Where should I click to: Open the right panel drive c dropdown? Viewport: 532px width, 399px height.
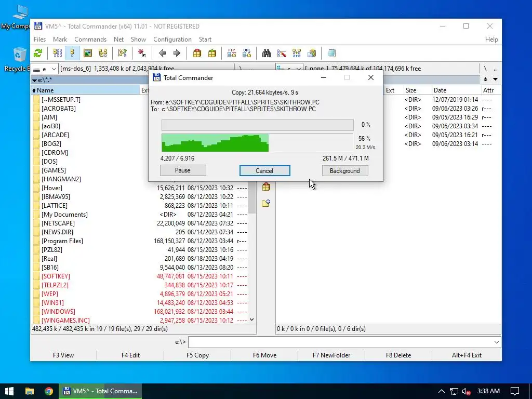[x=289, y=68]
